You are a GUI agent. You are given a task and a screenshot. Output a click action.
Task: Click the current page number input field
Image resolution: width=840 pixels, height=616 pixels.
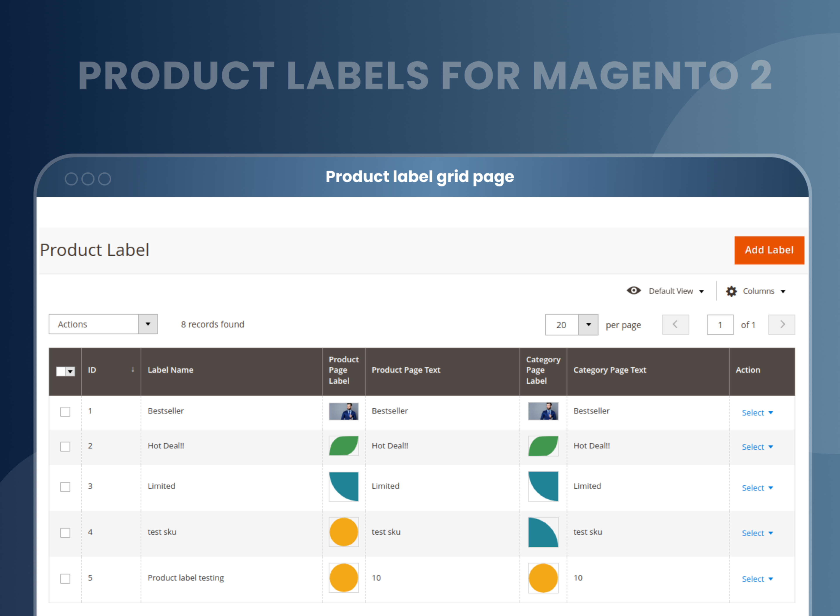coord(720,324)
